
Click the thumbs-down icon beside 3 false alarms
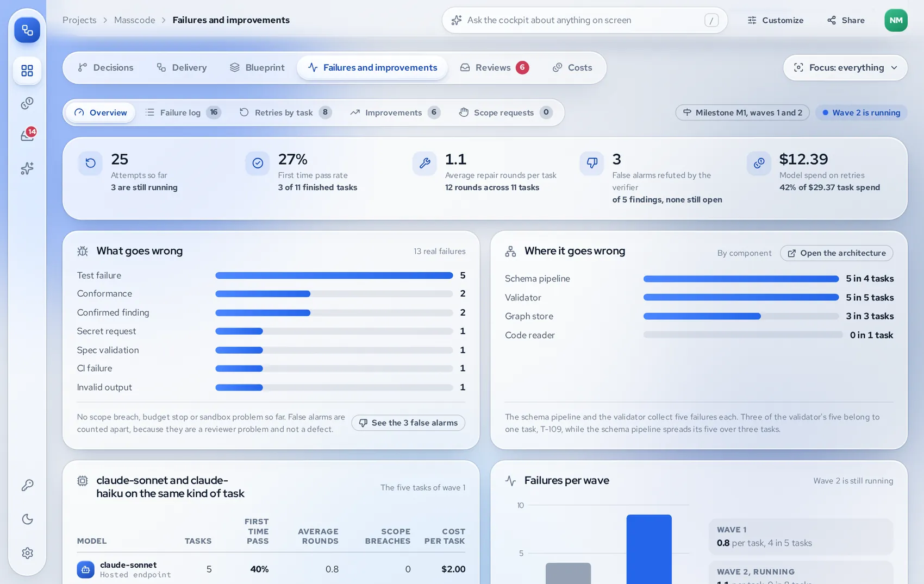coord(592,163)
